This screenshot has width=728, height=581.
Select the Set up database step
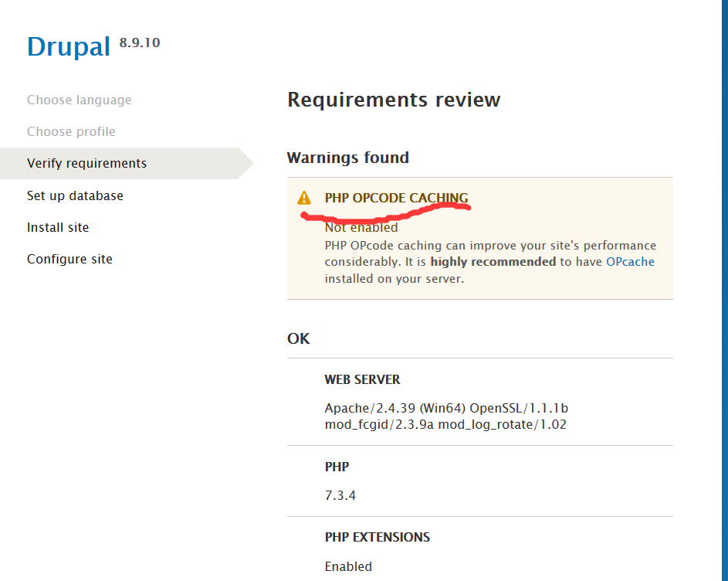(74, 195)
